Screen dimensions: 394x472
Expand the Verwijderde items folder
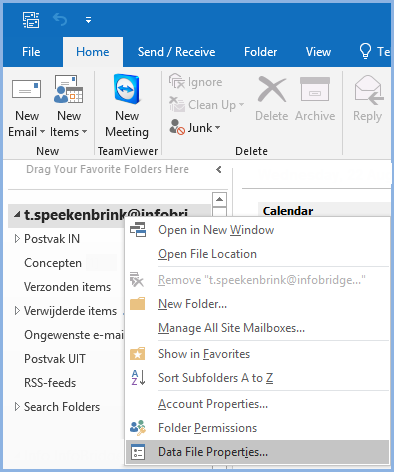pyautogui.click(x=17, y=311)
